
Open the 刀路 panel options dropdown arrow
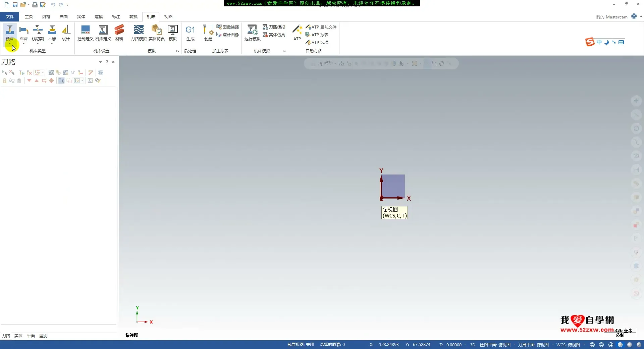100,62
